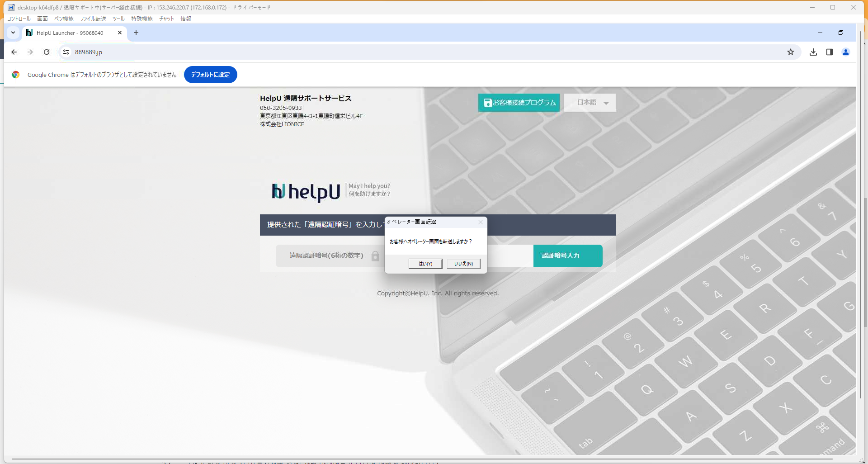This screenshot has width=868, height=464.
Task: Click the 東京都江東区 address text
Action: [x=311, y=116]
